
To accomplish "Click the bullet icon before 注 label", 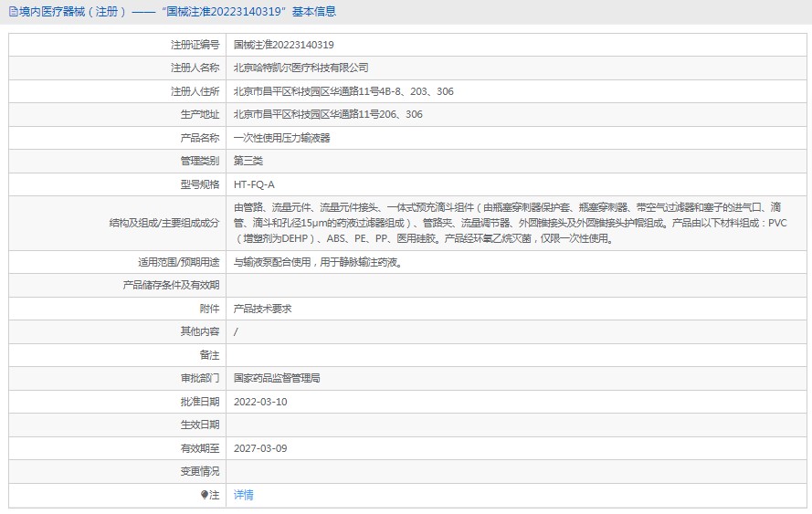I will coord(205,495).
